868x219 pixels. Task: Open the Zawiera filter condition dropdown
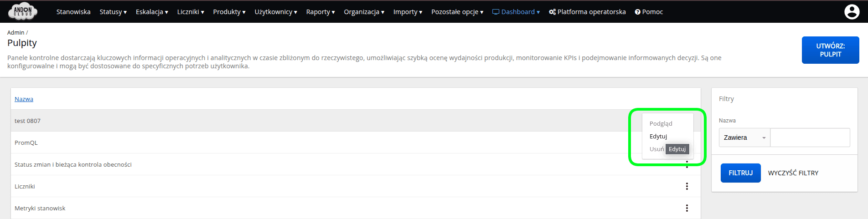tap(744, 138)
